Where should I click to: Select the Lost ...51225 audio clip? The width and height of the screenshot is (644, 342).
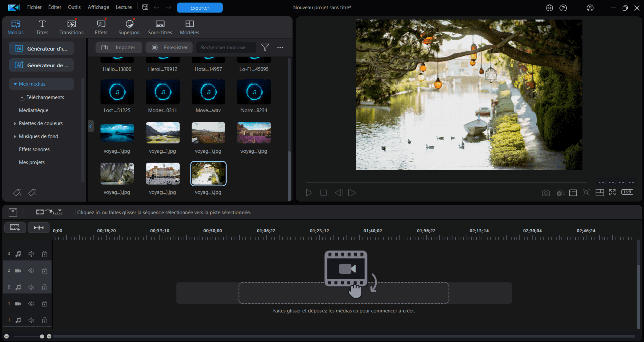coord(117,92)
